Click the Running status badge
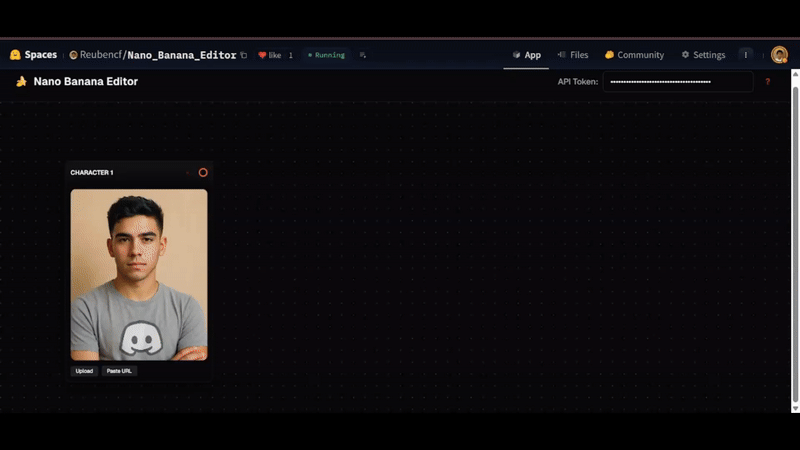 (325, 55)
